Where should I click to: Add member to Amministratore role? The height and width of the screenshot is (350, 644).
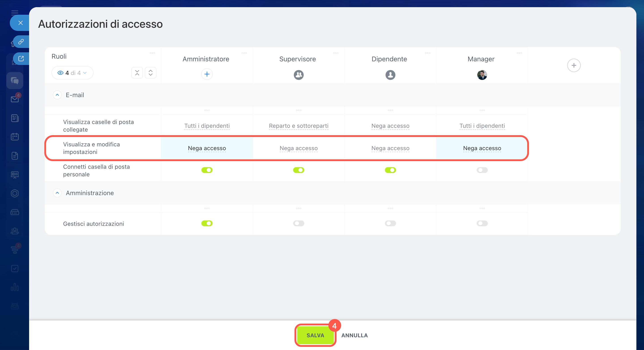pyautogui.click(x=207, y=74)
